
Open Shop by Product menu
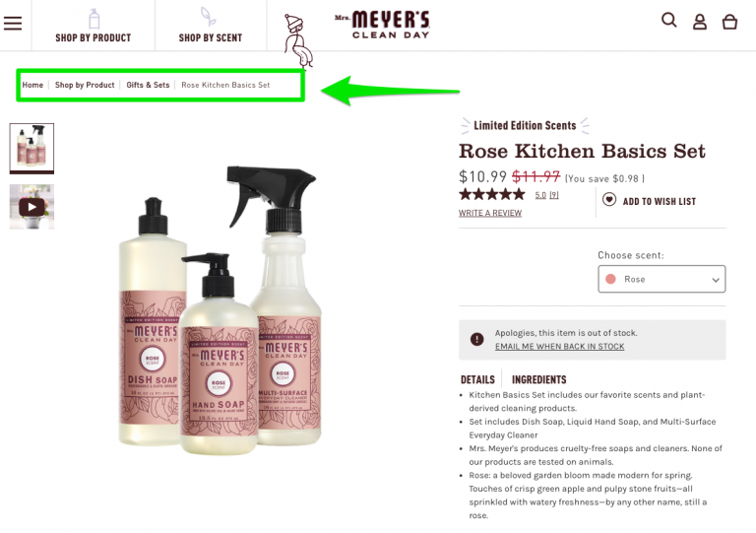[94, 26]
